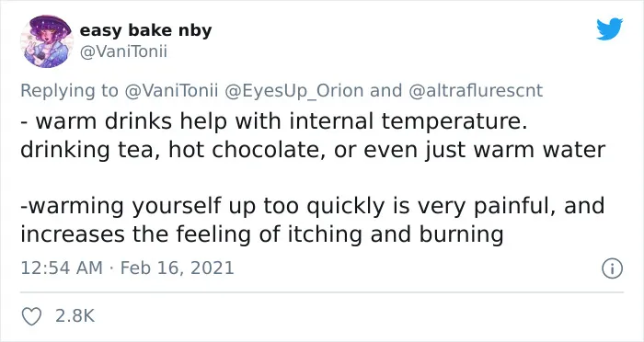Click the line "warm drinks help with internal temperature"
Screen dimensions: 644x342
[274, 121]
